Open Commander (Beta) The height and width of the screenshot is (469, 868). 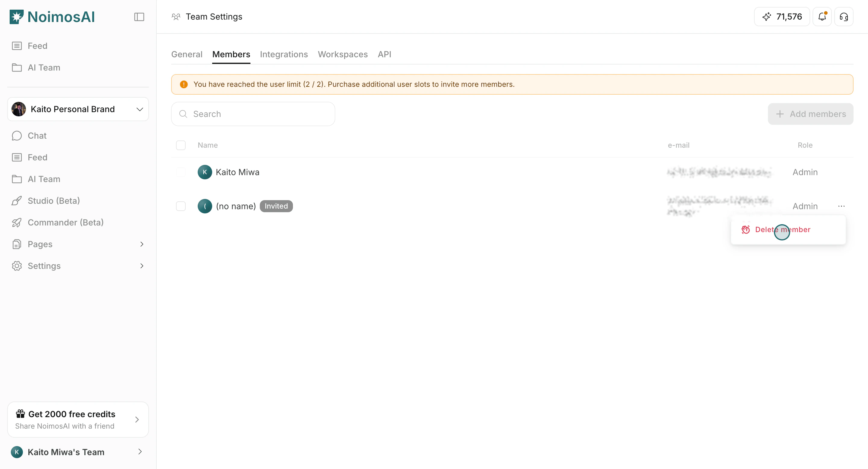coord(65,222)
